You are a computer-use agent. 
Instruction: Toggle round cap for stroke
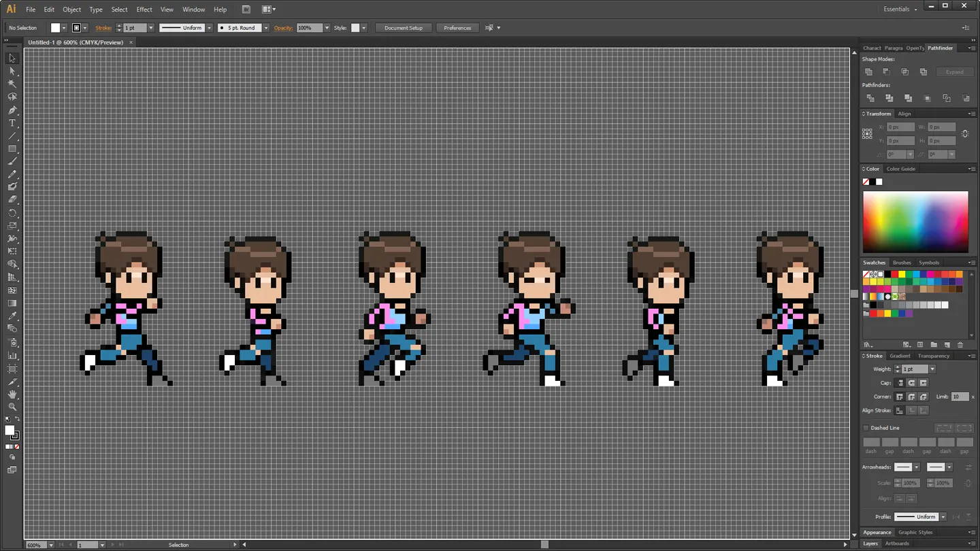pyautogui.click(x=911, y=383)
